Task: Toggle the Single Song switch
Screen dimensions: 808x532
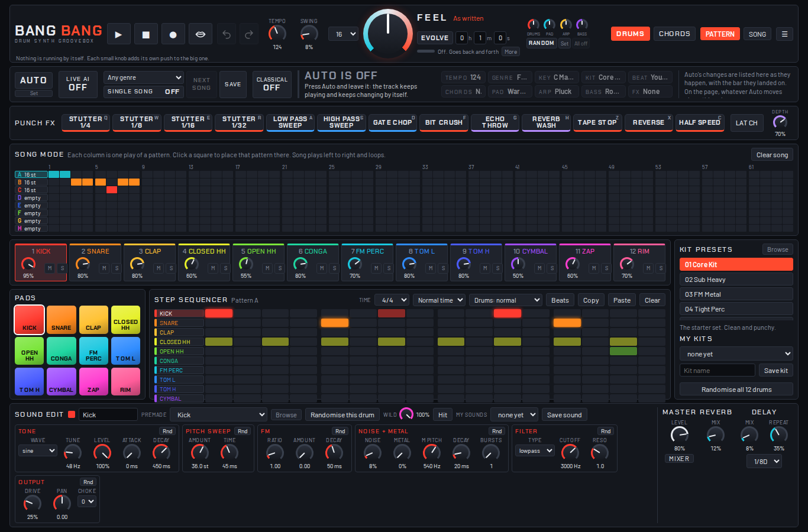Action: [144, 92]
